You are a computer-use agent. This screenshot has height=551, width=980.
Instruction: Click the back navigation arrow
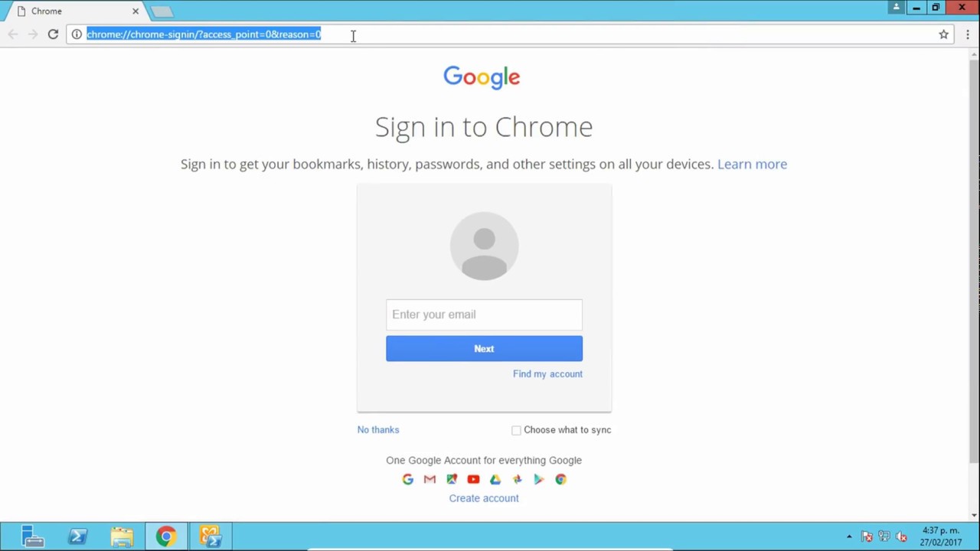tap(12, 34)
